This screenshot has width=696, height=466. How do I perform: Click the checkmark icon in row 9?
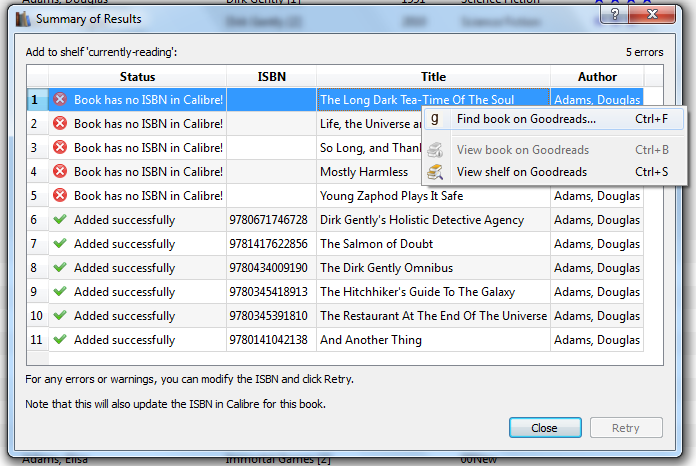60,291
